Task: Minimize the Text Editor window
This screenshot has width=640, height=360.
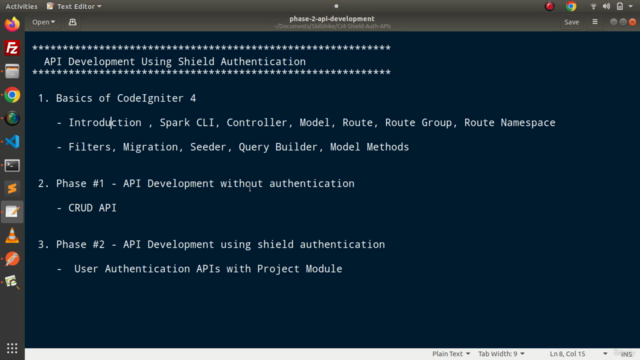Action: point(613,22)
